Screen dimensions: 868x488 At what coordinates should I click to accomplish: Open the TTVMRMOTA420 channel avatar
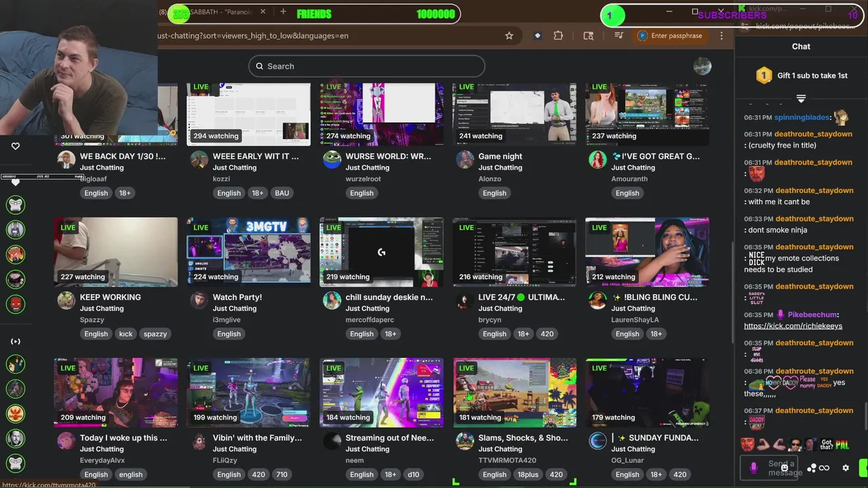click(465, 441)
